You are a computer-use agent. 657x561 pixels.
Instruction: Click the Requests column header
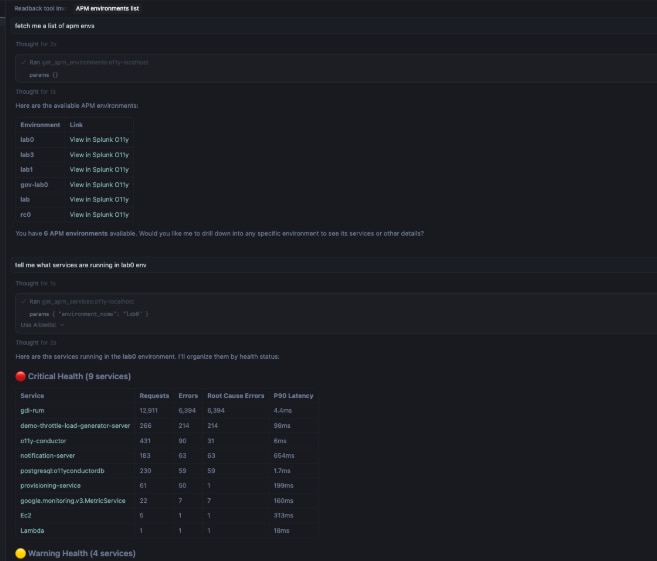coord(154,396)
